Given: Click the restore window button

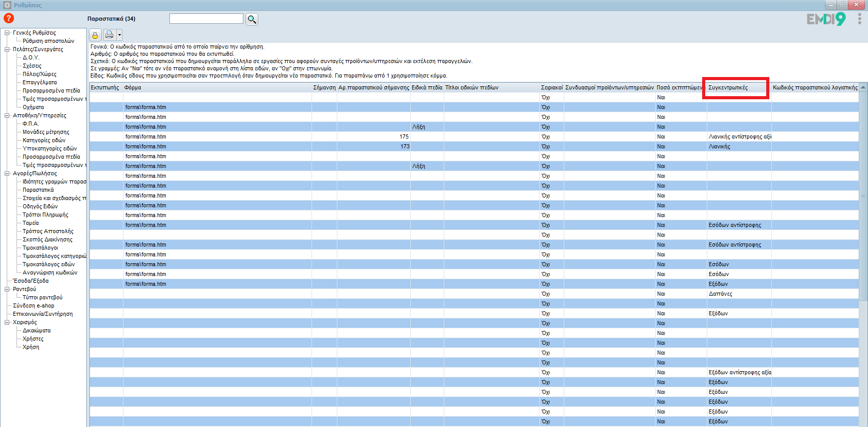Looking at the screenshot, I should pos(842,5).
